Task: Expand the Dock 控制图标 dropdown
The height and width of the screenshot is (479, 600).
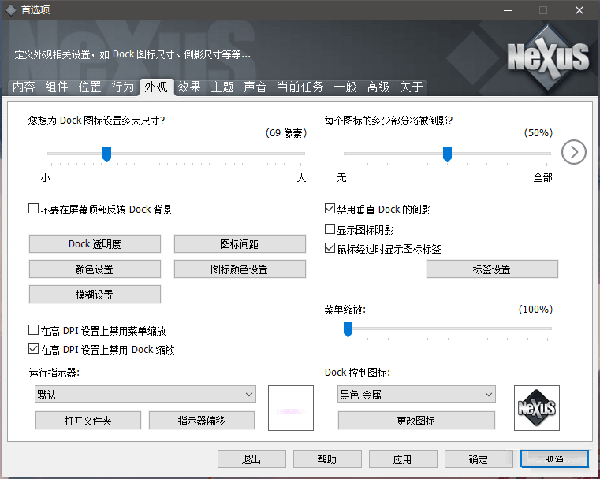Action: pyautogui.click(x=416, y=394)
